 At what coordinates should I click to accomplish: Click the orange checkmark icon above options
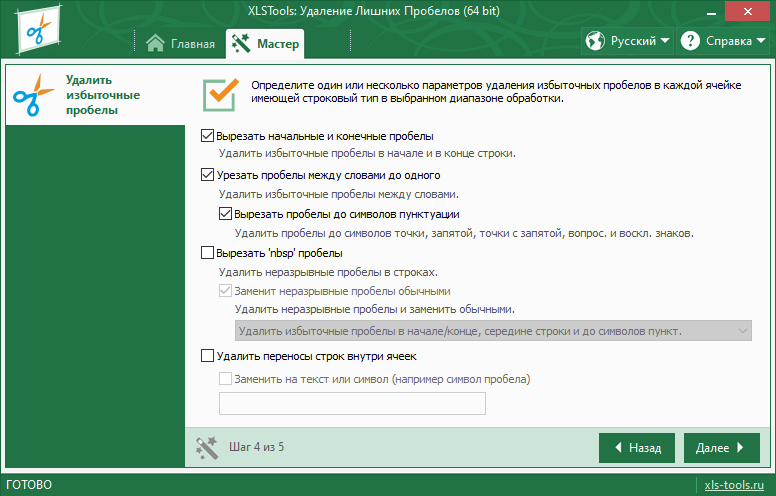click(x=221, y=94)
